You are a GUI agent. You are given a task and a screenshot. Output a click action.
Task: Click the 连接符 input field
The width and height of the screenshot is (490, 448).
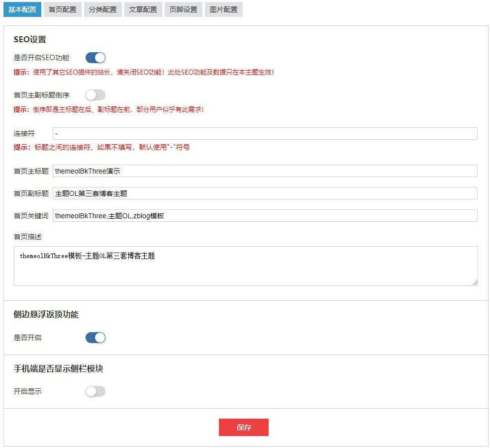click(265, 133)
